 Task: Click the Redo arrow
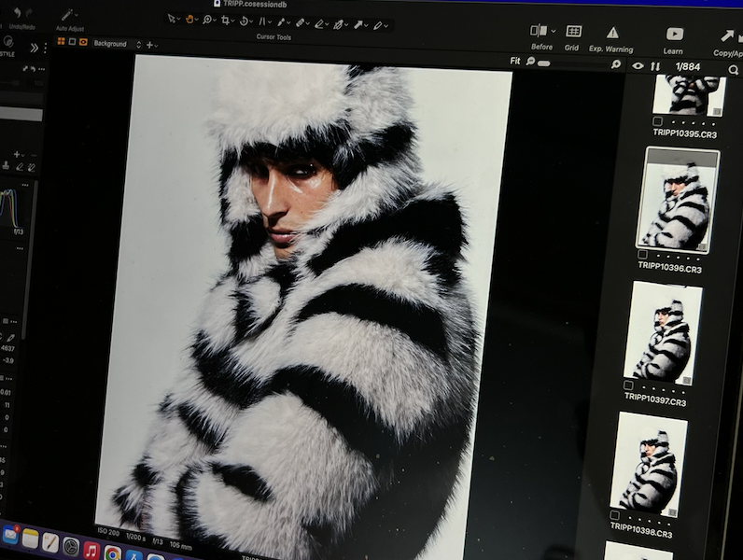click(x=29, y=14)
